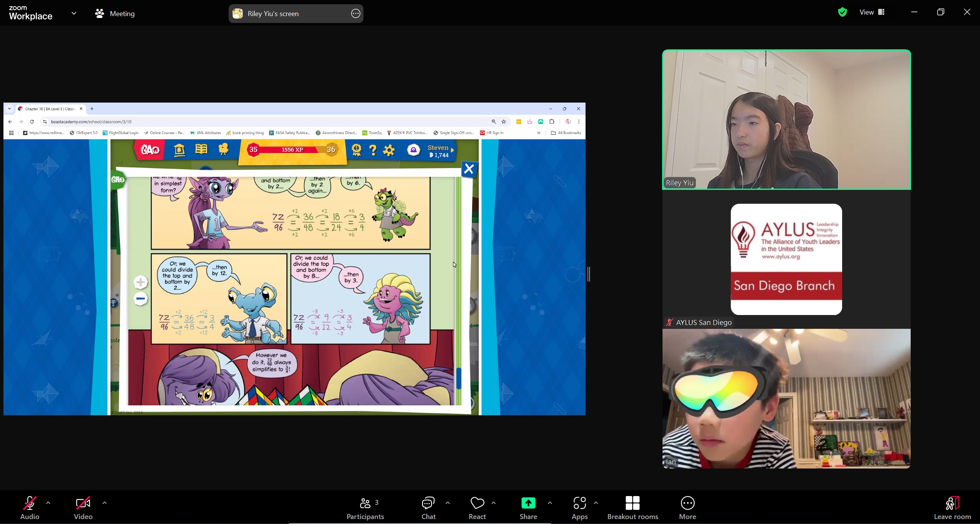The image size is (980, 524).
Task: Open the HR Sign In bookmark
Action: (x=492, y=133)
